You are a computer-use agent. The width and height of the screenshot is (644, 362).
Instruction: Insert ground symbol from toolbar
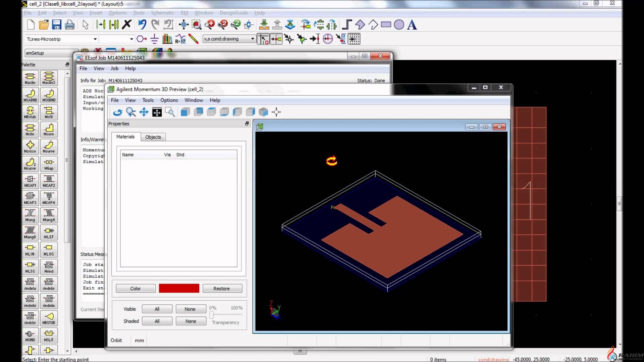click(154, 39)
